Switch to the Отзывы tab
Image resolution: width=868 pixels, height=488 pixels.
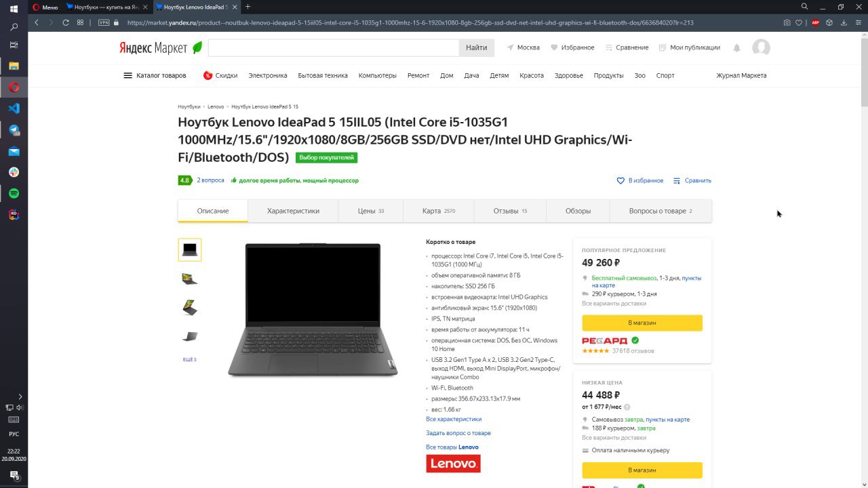point(510,211)
